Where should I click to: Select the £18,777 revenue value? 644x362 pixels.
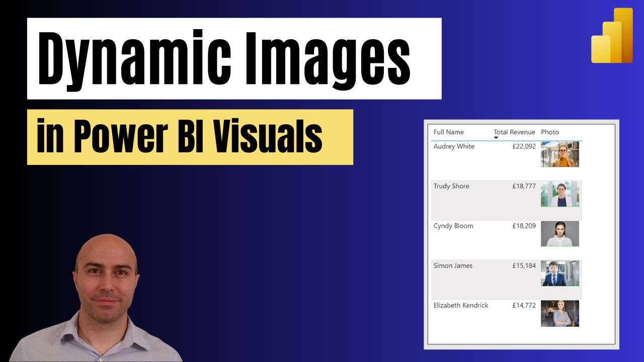coord(524,186)
